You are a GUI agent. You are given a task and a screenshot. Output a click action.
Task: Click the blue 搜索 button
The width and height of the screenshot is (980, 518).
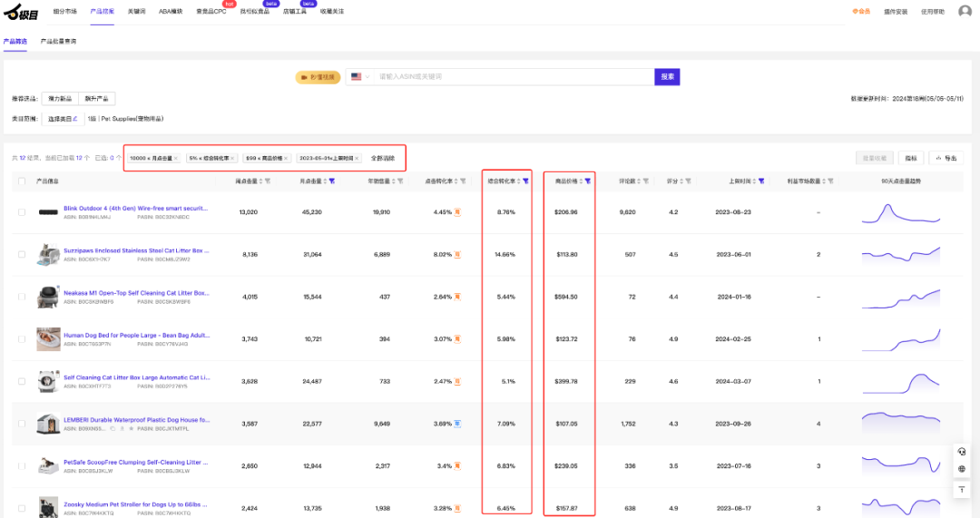coord(667,77)
